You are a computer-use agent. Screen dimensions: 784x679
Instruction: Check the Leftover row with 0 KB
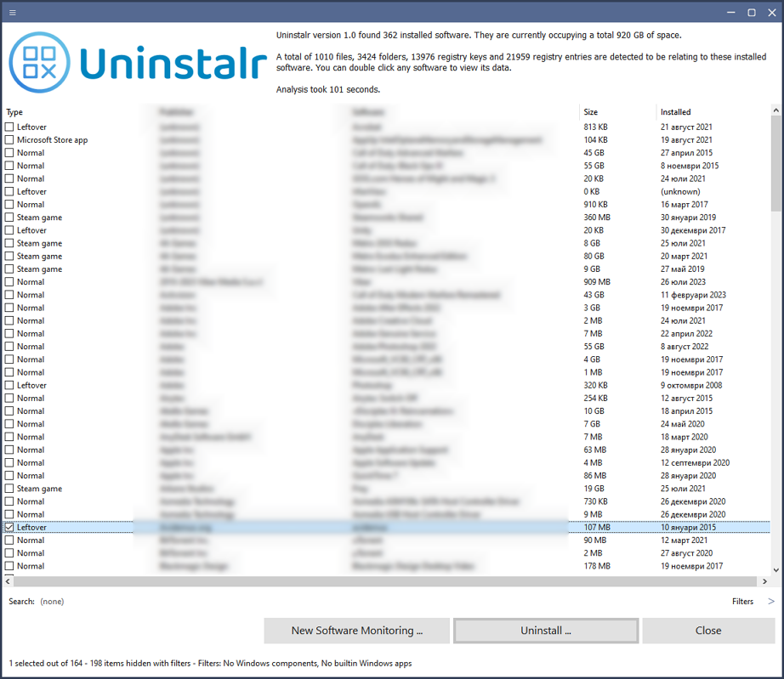(x=9, y=191)
